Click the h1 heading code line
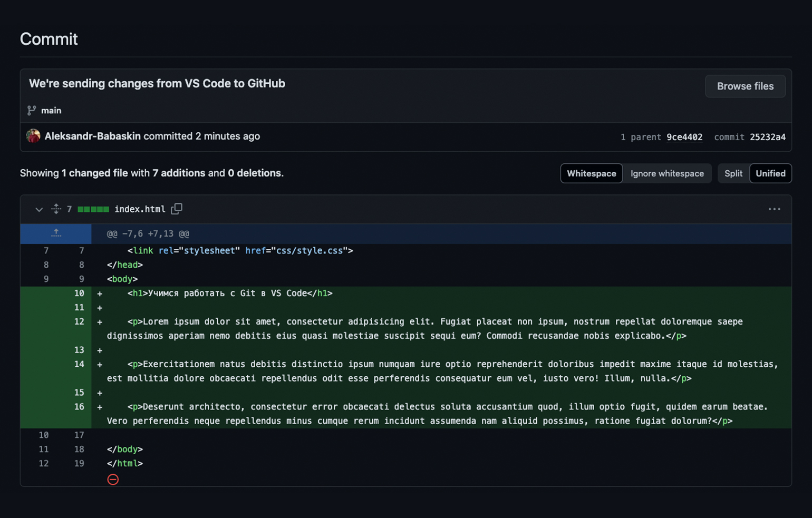 (x=230, y=293)
